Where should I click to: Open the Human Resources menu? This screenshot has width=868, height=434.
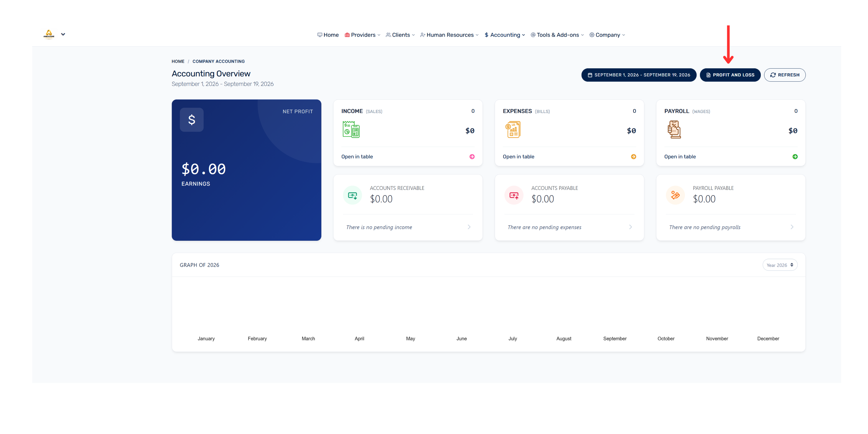click(x=449, y=35)
